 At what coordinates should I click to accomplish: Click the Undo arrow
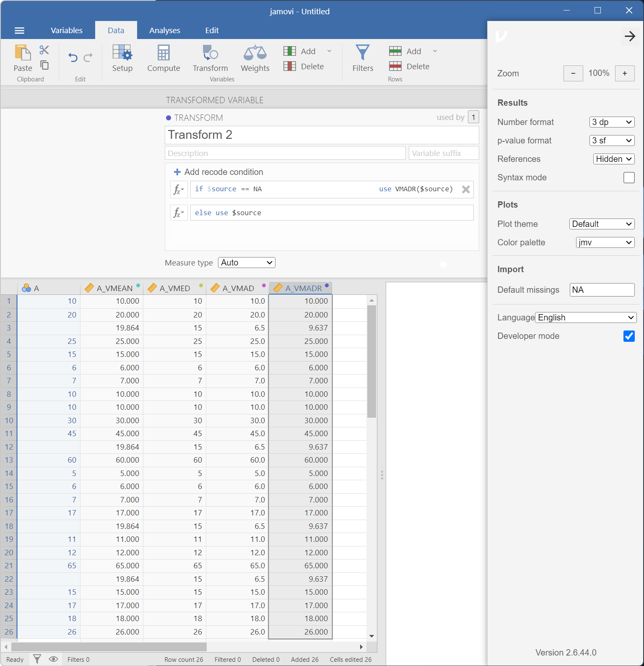pos(73,57)
